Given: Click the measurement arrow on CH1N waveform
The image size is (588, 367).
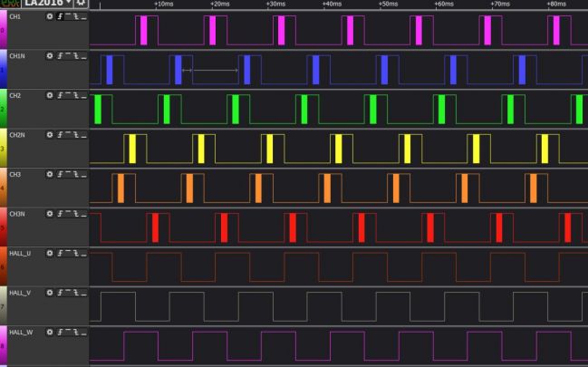Looking at the screenshot, I should [209, 70].
